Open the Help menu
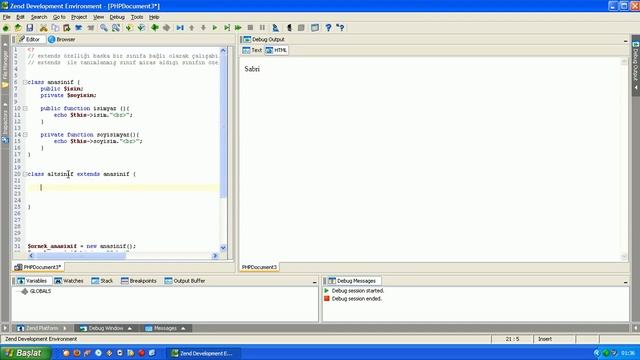640x360 pixels. tap(154, 17)
